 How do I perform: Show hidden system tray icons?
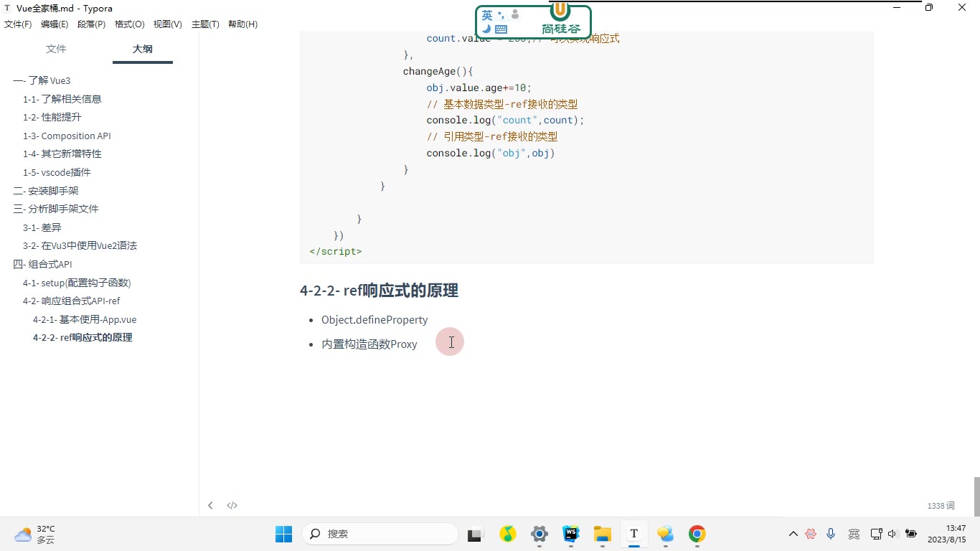793,534
